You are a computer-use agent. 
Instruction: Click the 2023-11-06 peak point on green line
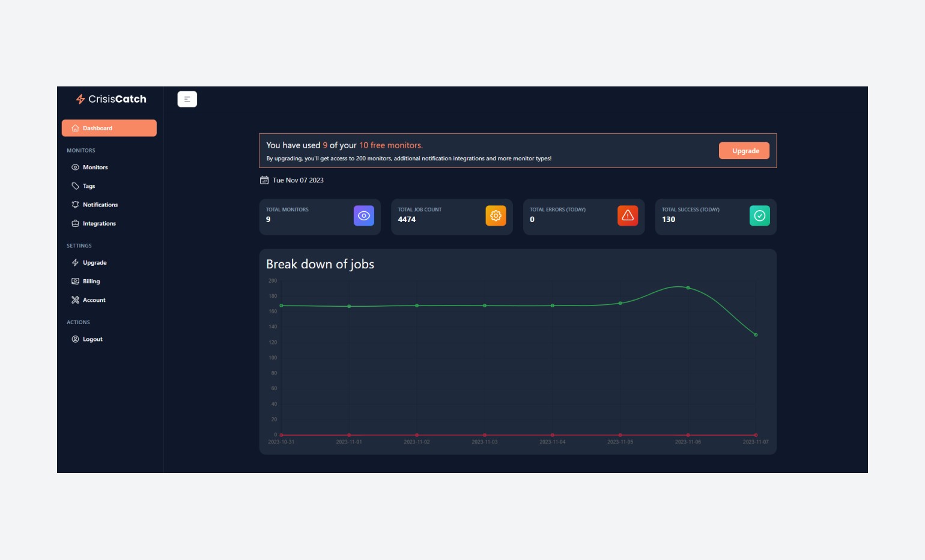point(688,288)
